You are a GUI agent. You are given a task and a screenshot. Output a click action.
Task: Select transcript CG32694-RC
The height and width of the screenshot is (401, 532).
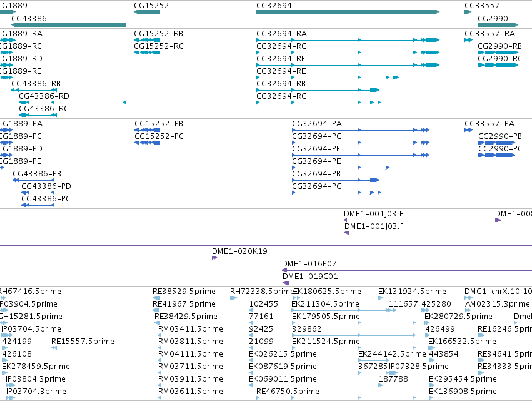[x=348, y=53]
